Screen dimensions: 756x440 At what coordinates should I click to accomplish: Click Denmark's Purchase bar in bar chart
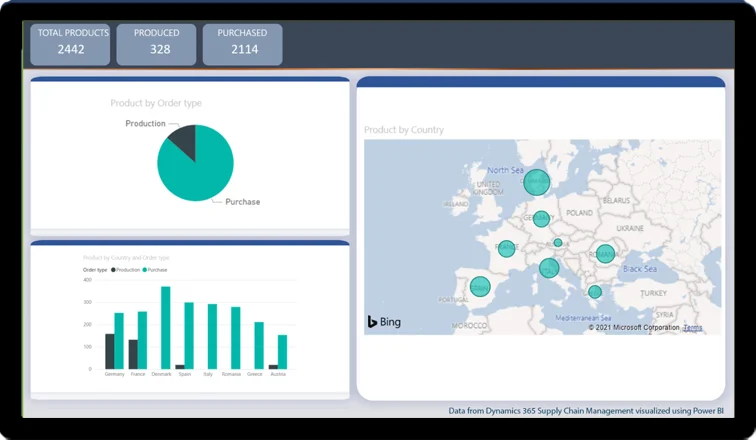[x=166, y=328]
